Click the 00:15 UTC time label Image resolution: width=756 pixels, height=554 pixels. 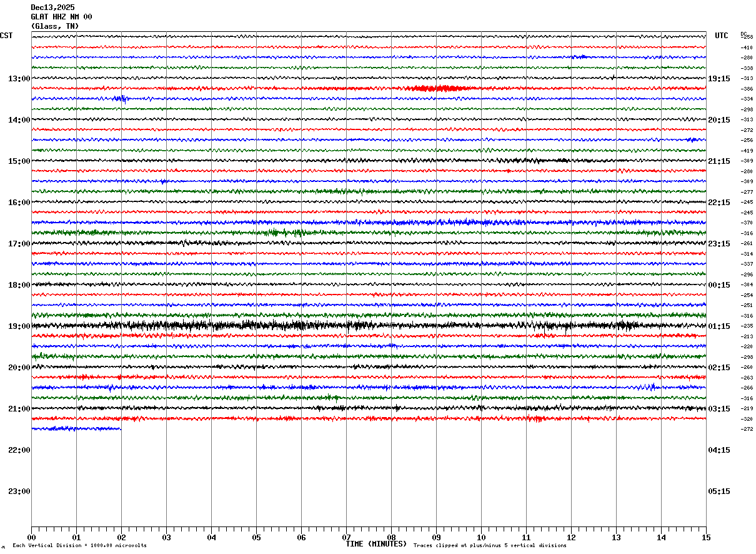tap(719, 285)
